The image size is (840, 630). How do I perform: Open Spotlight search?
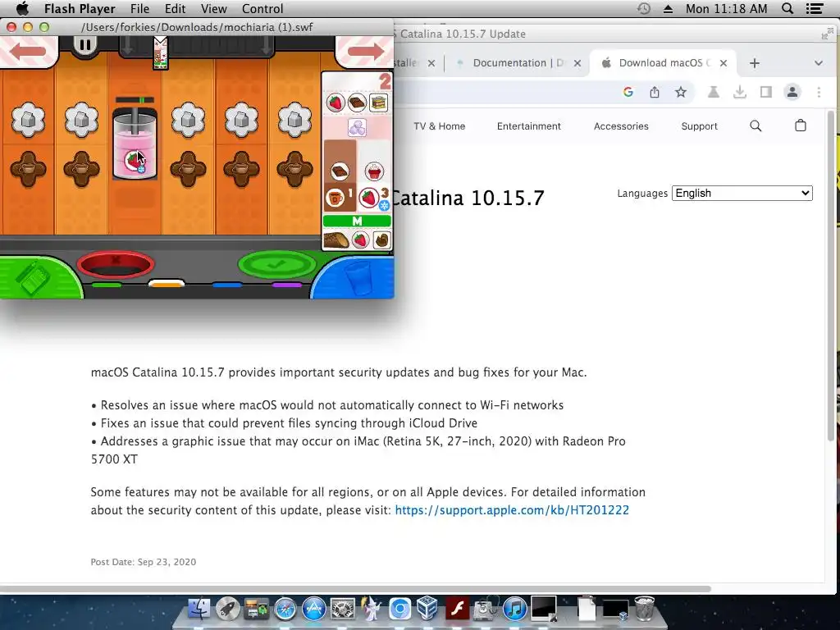point(787,8)
